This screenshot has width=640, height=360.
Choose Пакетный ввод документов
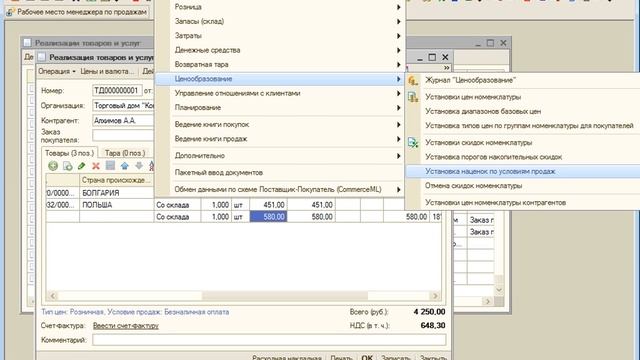[280, 173]
